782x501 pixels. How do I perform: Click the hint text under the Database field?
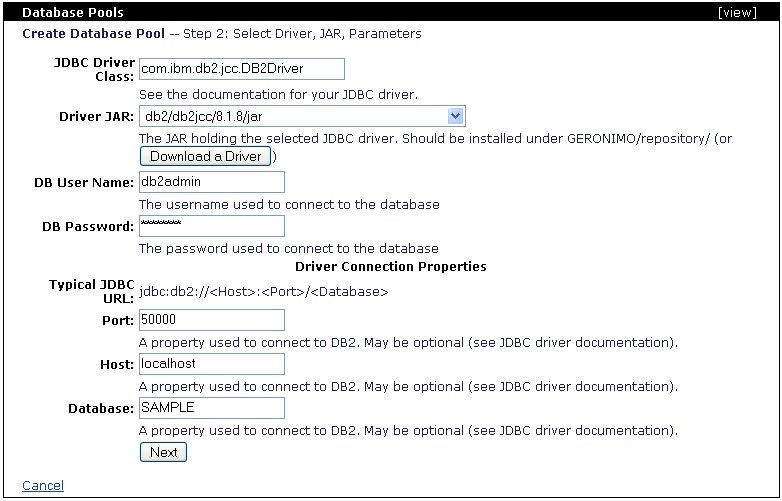tap(408, 430)
